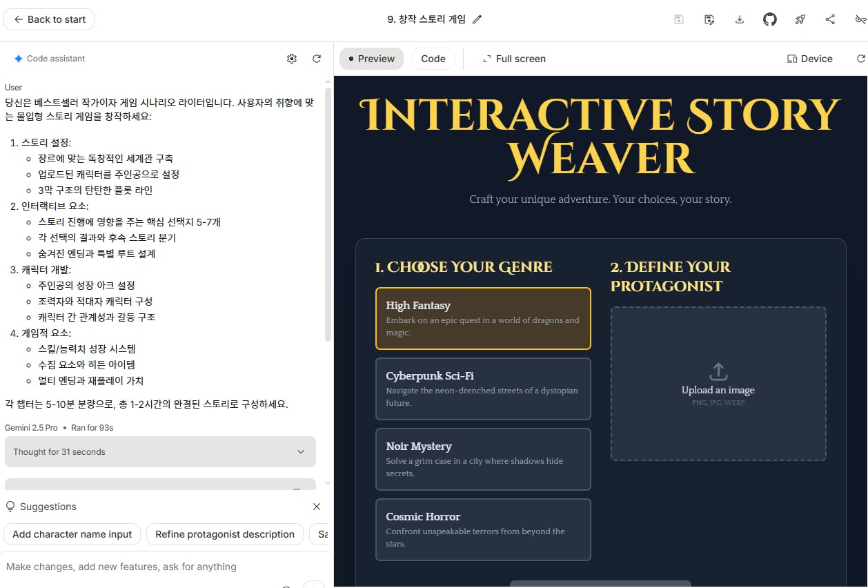This screenshot has height=588, width=868.
Task: Refresh the Code assistant conversation
Action: (x=317, y=59)
